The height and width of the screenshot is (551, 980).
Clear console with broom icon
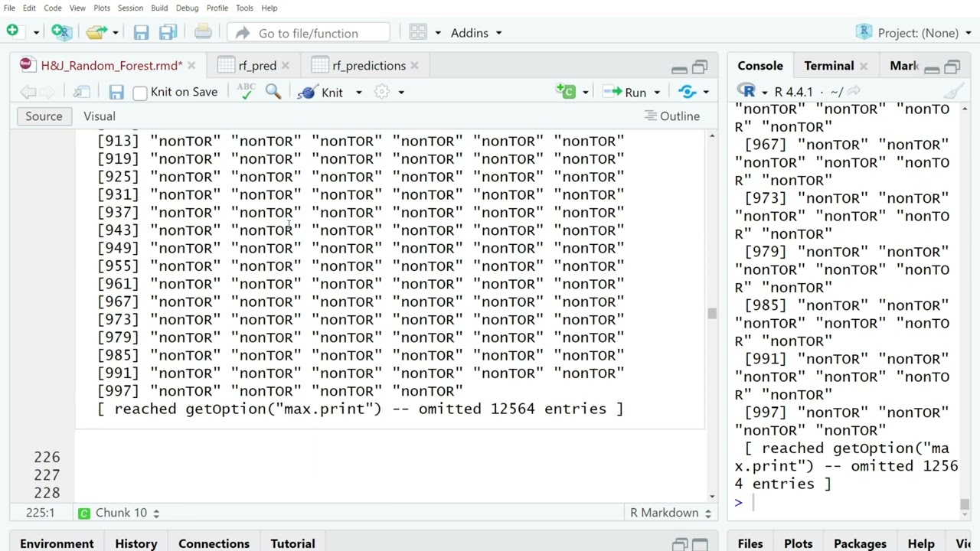pos(954,92)
